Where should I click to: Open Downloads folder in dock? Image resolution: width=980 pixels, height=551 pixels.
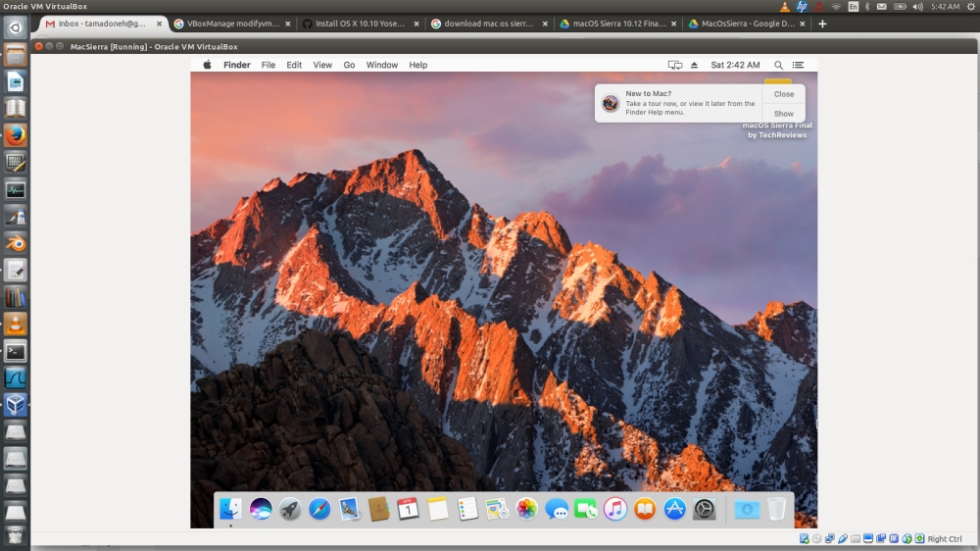[x=747, y=509]
